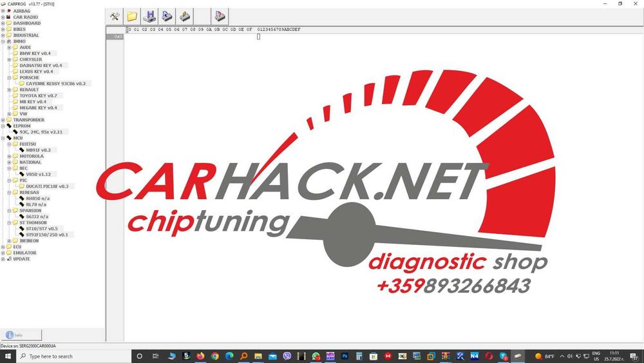Click the save floppy disk toolbar icon
The height and width of the screenshot is (363, 644).
coord(149,17)
